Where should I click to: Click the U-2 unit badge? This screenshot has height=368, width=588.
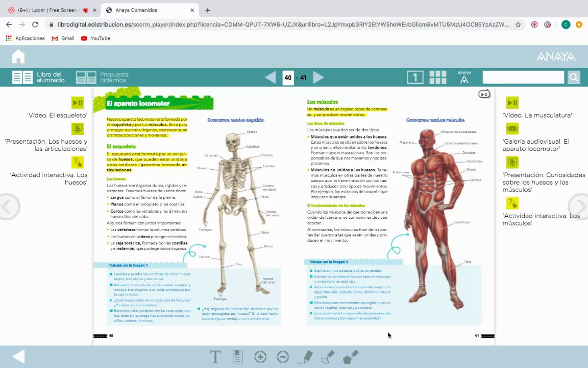(484, 94)
